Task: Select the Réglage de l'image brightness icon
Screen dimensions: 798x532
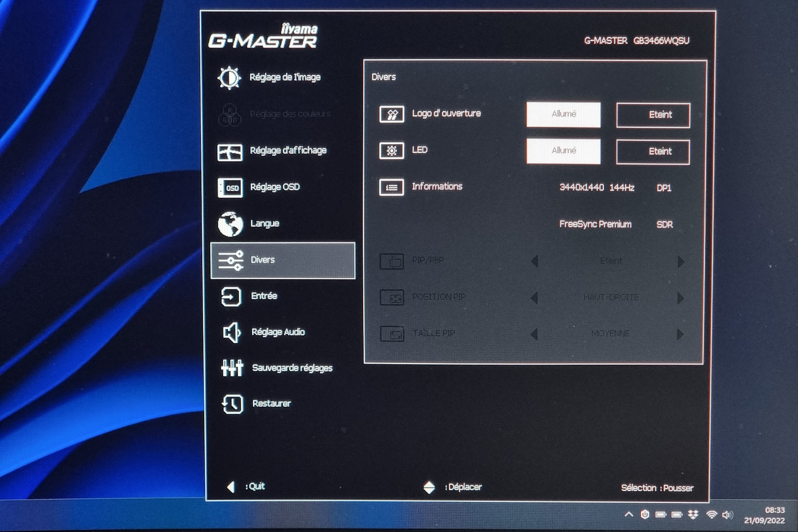Action: pos(229,77)
